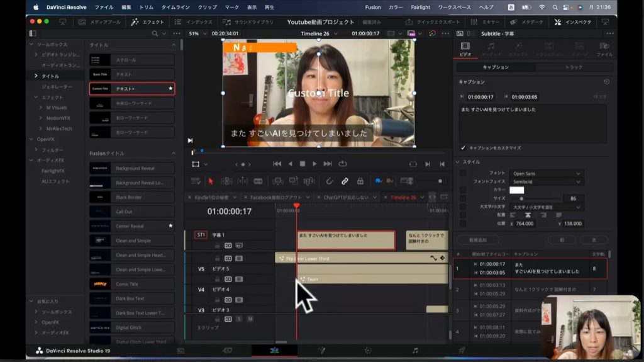Collapse the スタイル section
The image size is (644, 362).
tap(457, 162)
